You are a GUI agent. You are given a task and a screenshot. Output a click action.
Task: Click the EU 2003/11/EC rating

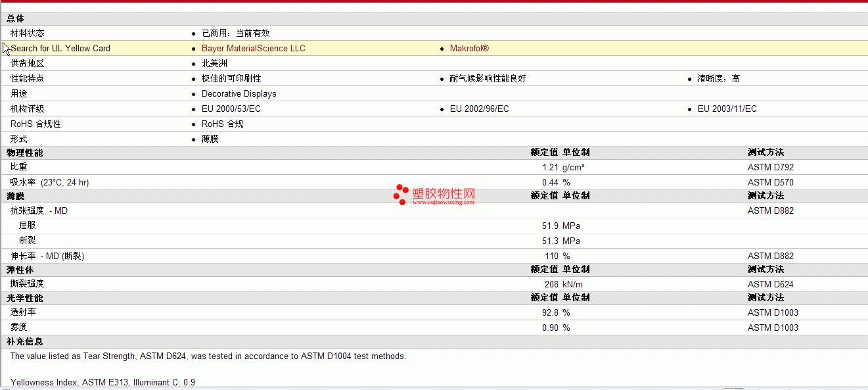tap(727, 109)
